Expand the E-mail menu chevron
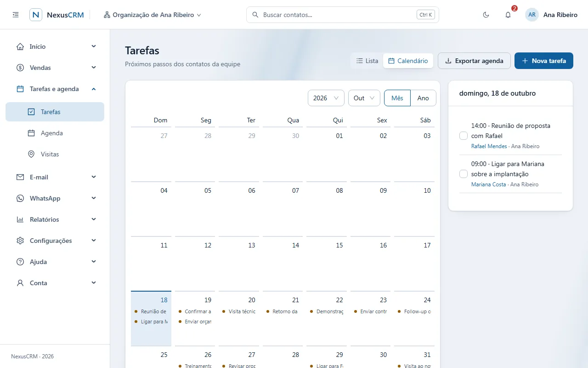588x368 pixels. 94,177
